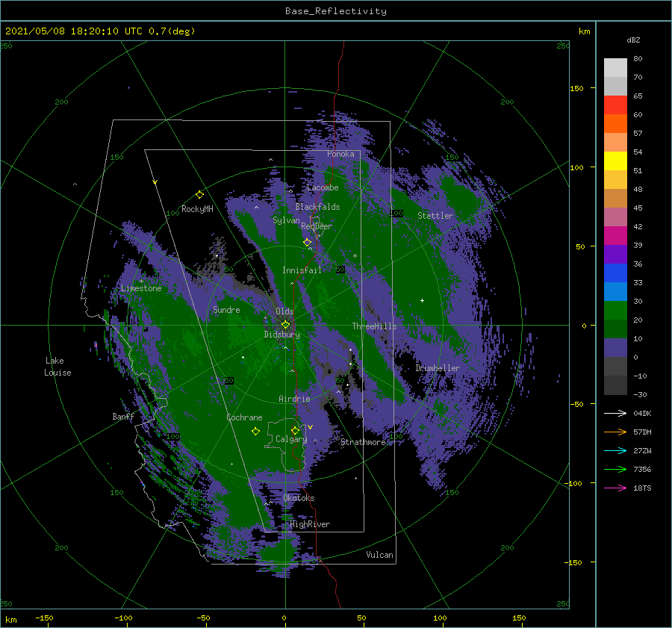Select the 80 dBZ white color swatch
Screen dimensions: 672x628
point(615,67)
